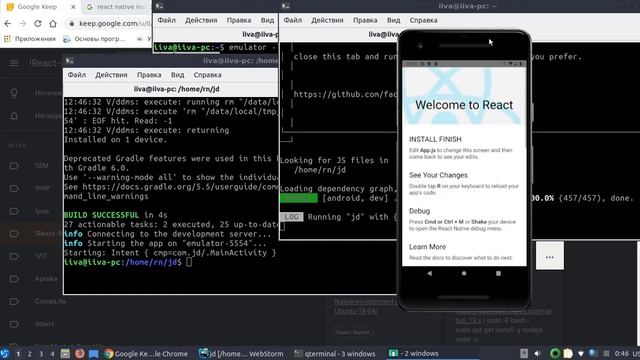Click the green circle tray icon

coord(555,353)
